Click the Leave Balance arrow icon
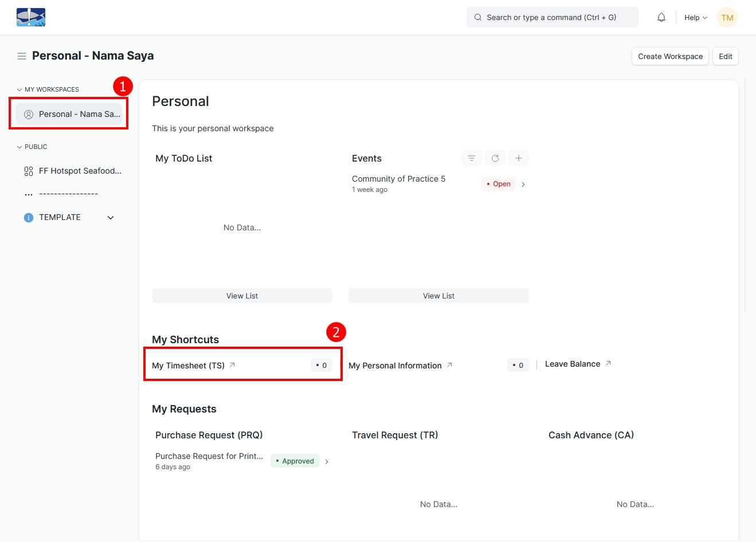The height and width of the screenshot is (542, 756). [608, 363]
